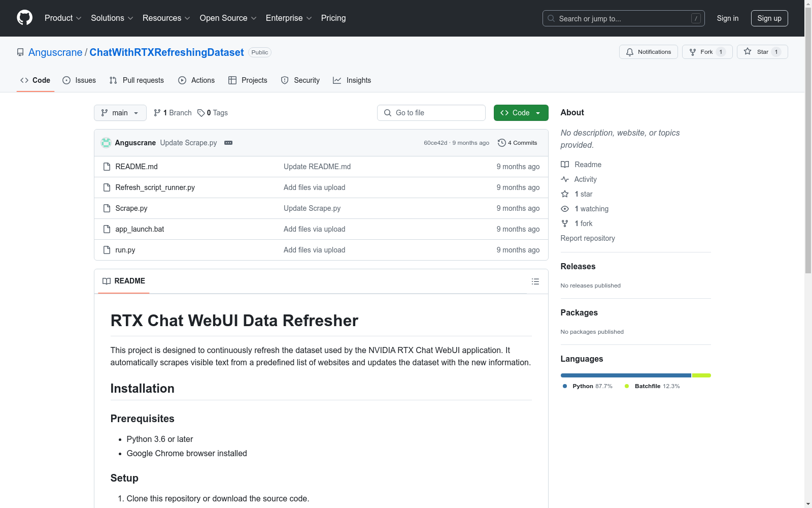
Task: Click the Batchfile 12.3% language link
Action: pos(652,386)
